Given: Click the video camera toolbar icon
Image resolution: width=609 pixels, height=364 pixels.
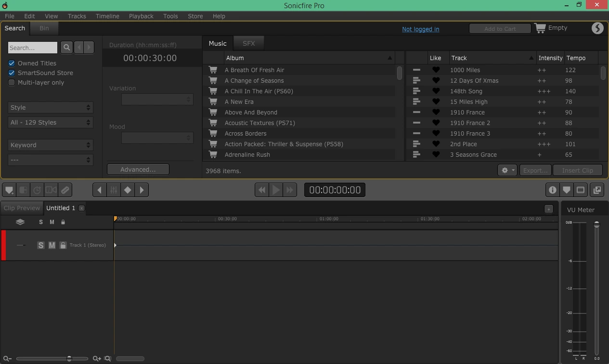Looking at the screenshot, I should pos(51,190).
